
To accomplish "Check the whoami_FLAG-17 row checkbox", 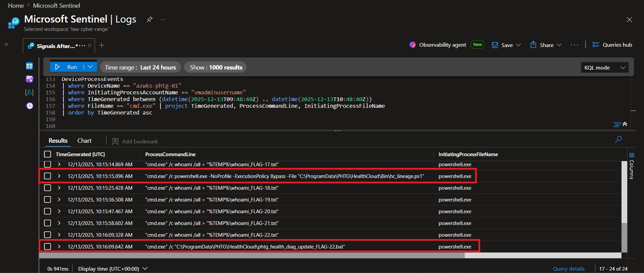I will 48,164.
